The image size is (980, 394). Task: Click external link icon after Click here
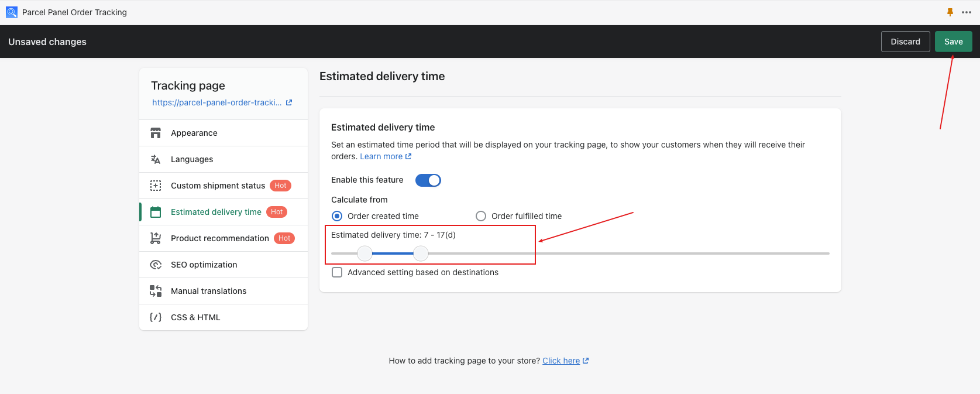click(586, 361)
